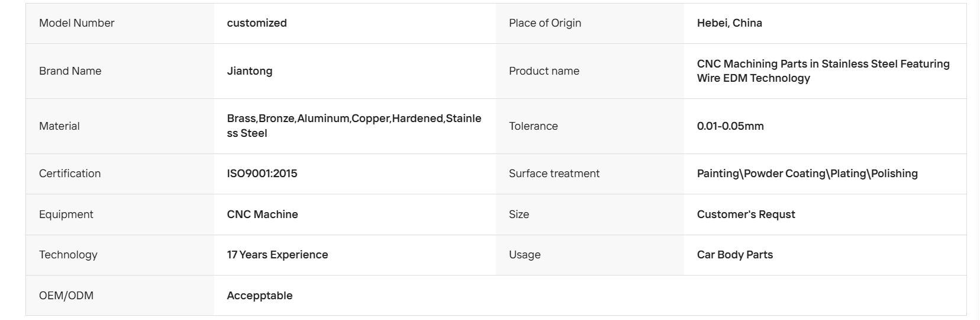Click the Material label cell
The image size is (980, 320).
click(x=120, y=126)
